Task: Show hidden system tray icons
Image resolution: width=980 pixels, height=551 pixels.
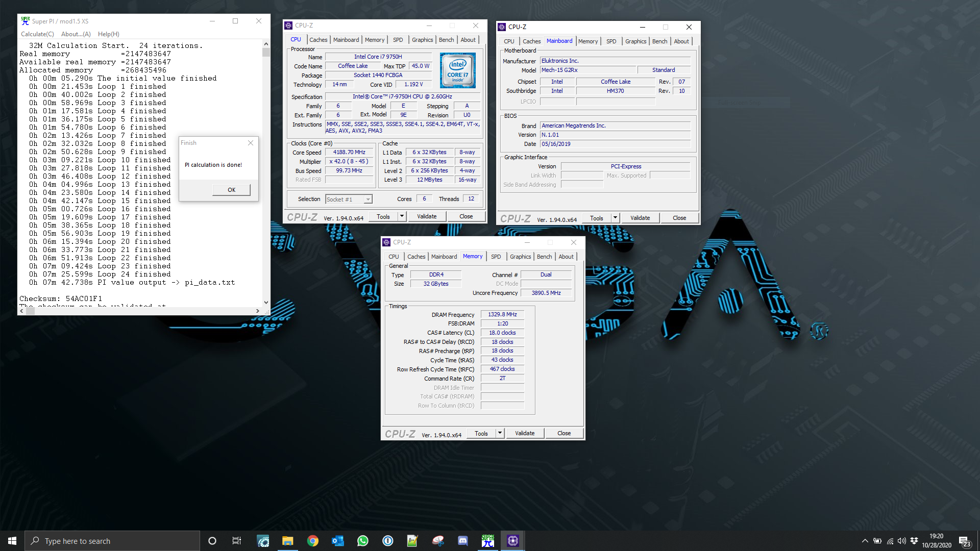Action: [x=865, y=541]
